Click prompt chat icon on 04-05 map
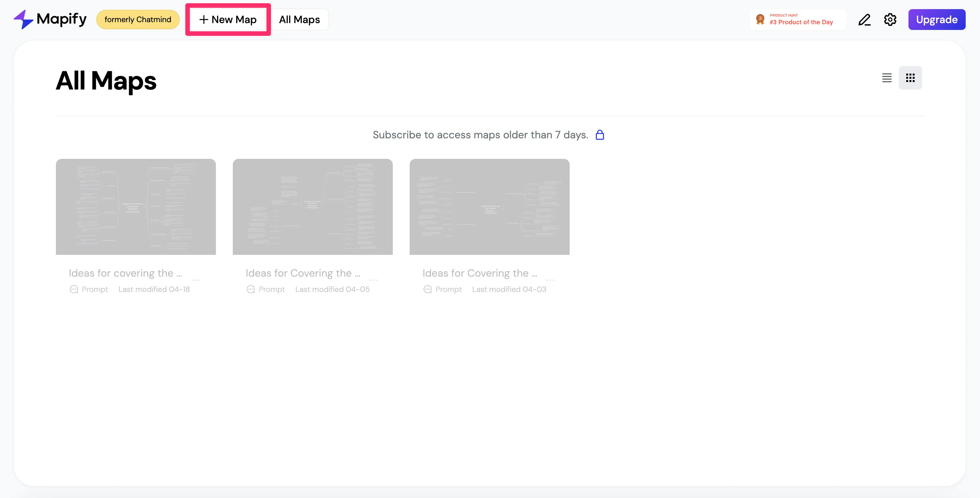This screenshot has height=498, width=980. coord(251,289)
